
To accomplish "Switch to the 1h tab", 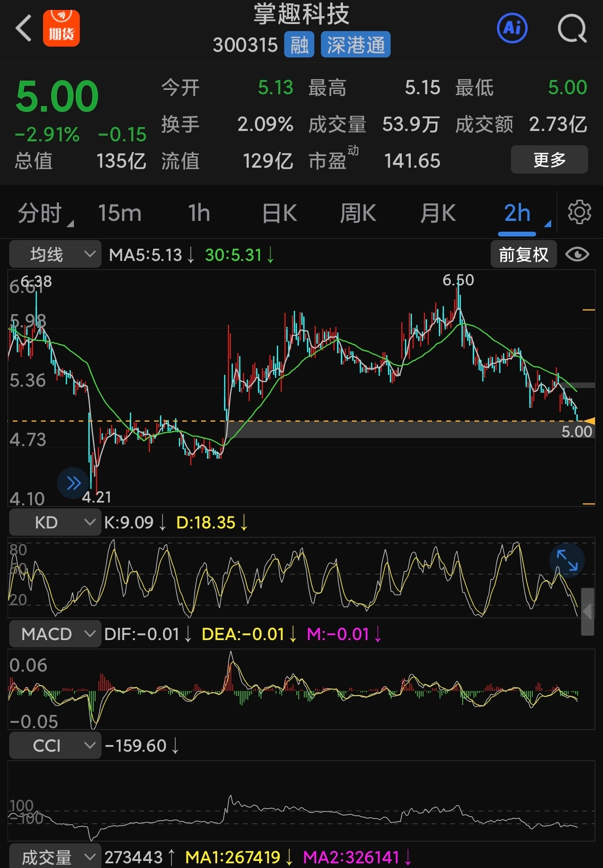I will 199,213.
